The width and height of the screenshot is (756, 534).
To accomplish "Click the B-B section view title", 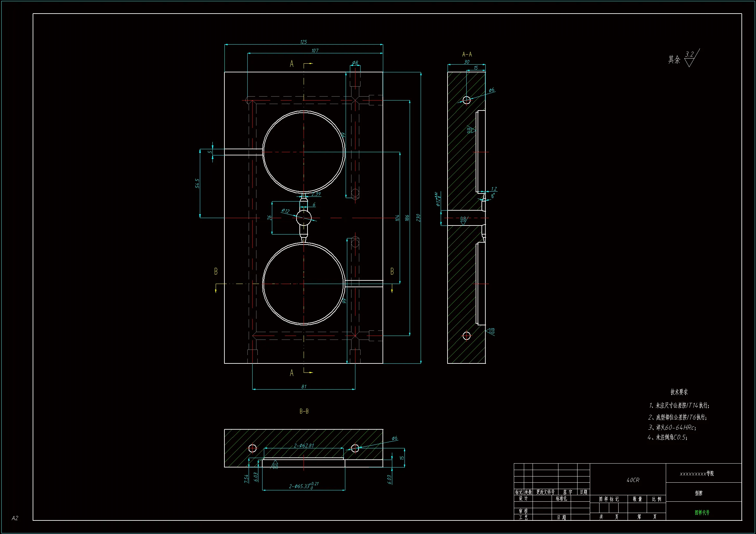I will click(x=304, y=411).
